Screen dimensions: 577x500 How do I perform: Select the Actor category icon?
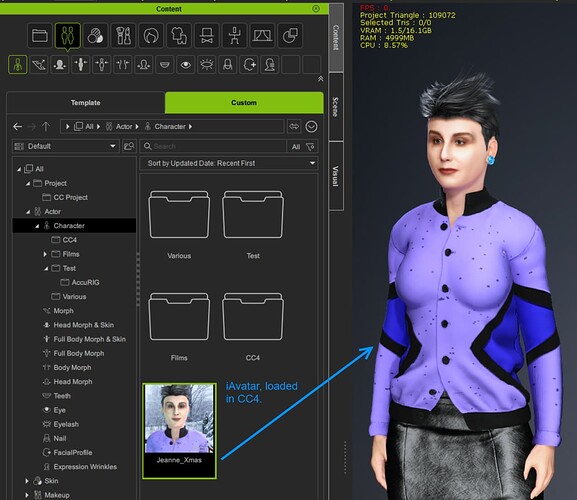68,36
